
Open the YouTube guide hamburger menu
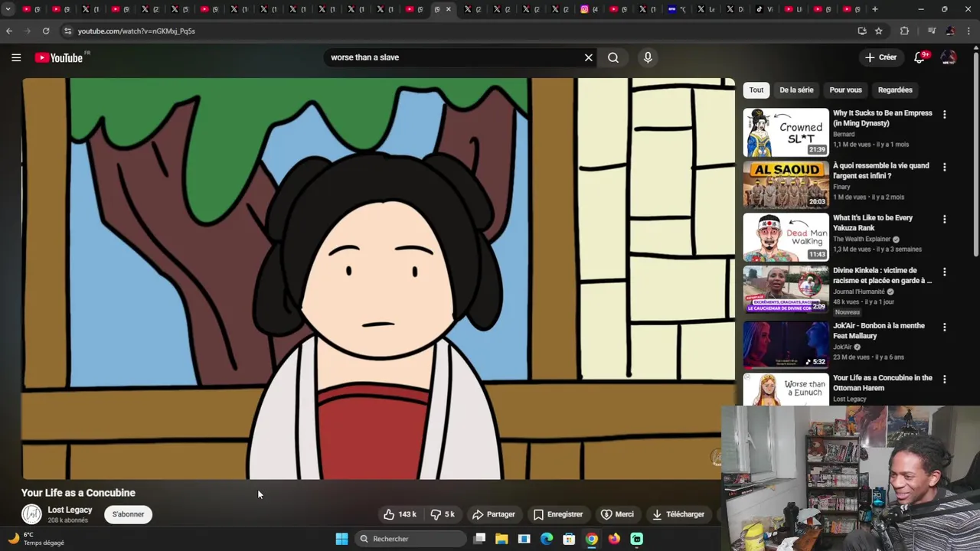(x=16, y=57)
